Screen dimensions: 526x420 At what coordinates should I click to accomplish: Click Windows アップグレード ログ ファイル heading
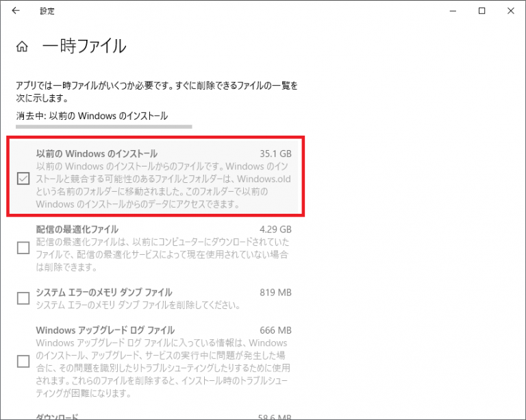(105, 330)
